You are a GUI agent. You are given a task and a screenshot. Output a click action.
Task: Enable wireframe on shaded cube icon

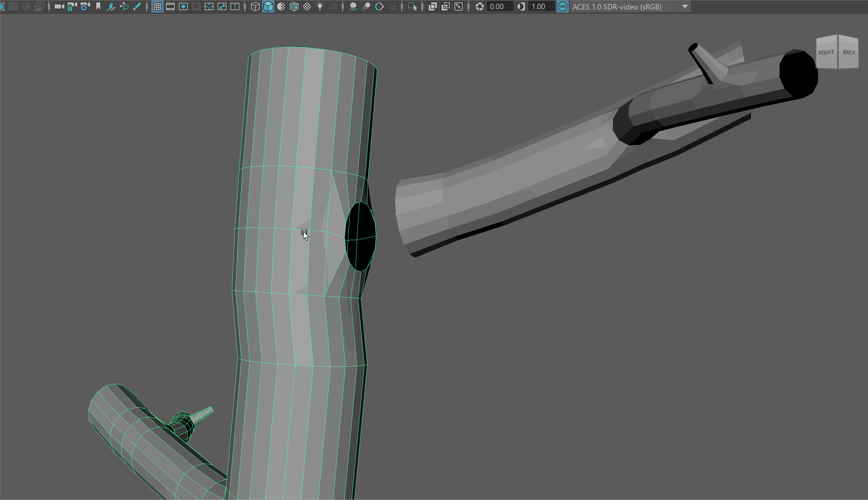point(294,6)
